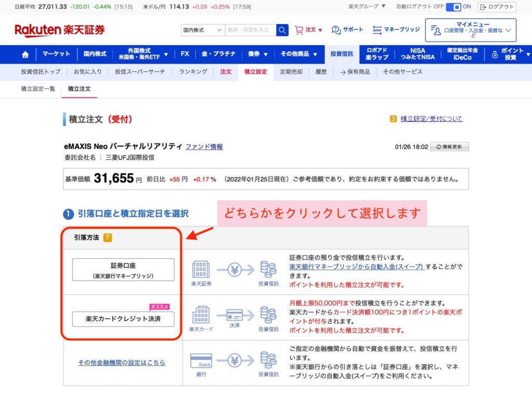This screenshot has width=532, height=395.
Task: Open 確定拠出年金 iDeCo navigation item
Action: pos(462,54)
